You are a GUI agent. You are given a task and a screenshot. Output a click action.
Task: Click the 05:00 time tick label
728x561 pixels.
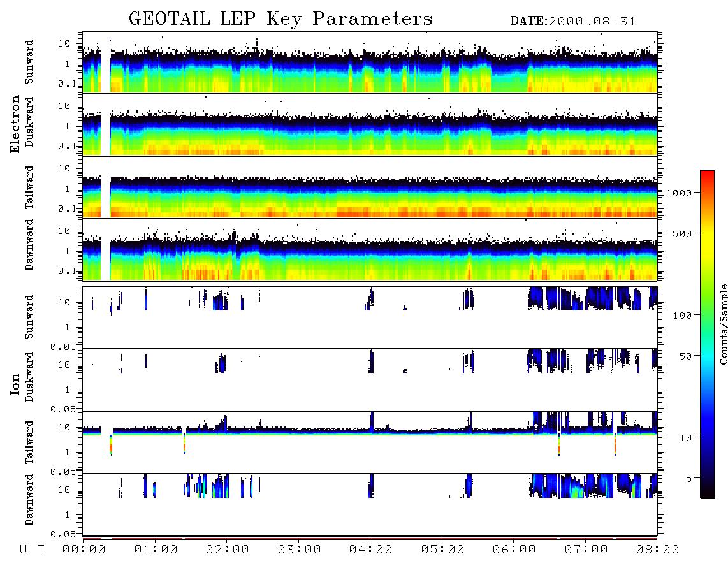443,550
